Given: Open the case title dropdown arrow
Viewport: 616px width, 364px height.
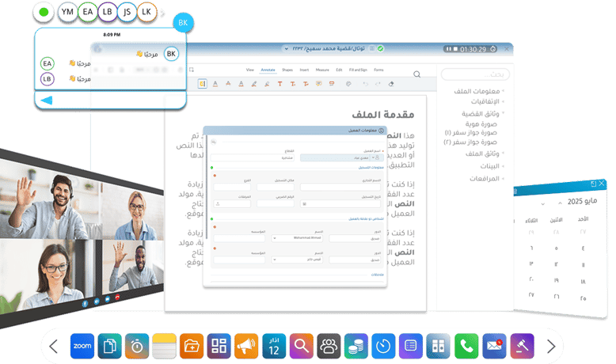Looking at the screenshot, I should (287, 49).
